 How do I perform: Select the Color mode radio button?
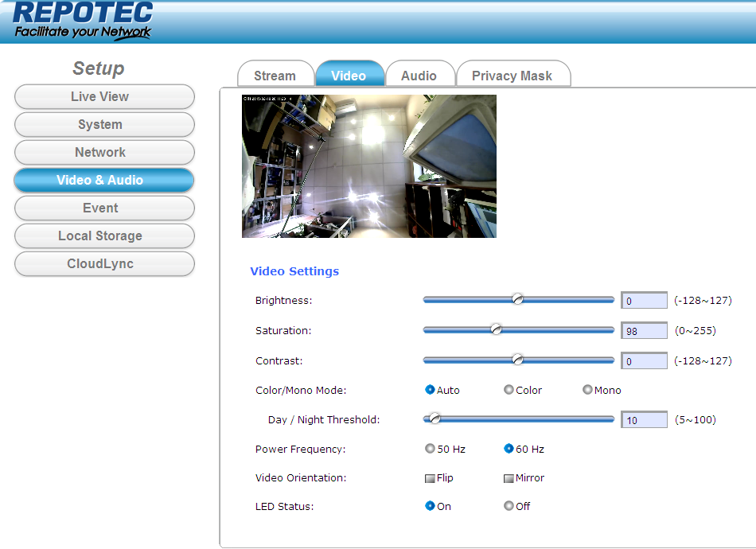(x=509, y=390)
